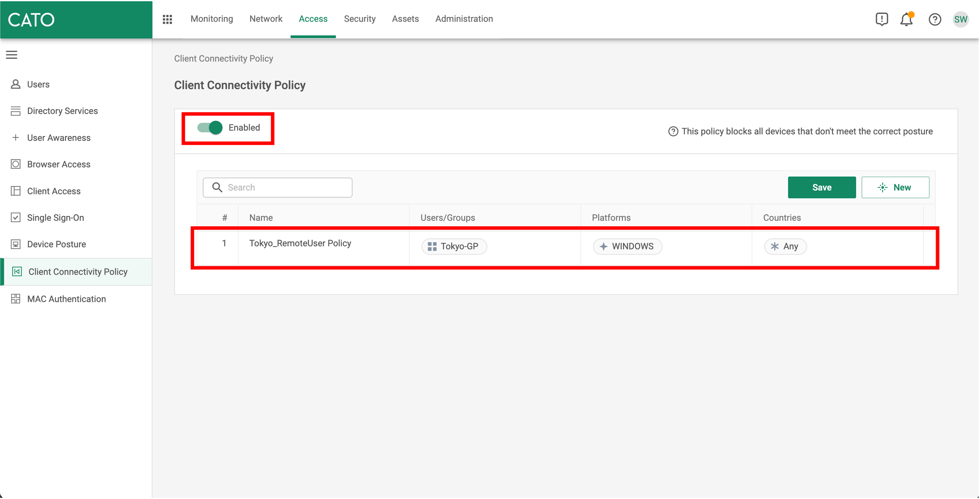The image size is (980, 499).
Task: Click the Client Access sidebar icon
Action: (16, 191)
